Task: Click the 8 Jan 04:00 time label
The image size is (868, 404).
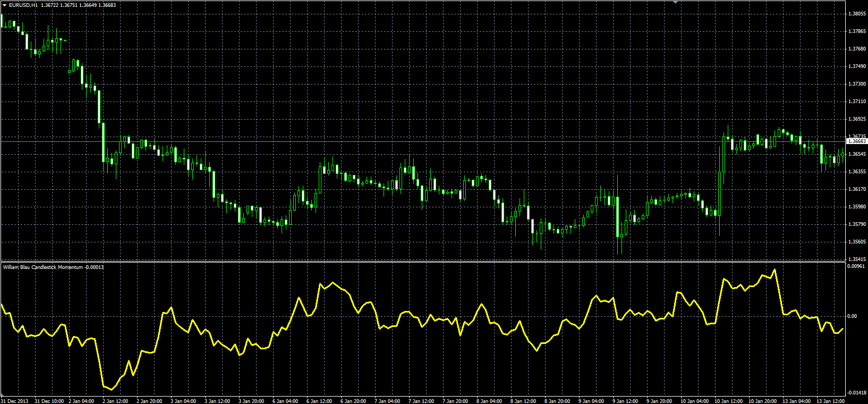Action: (x=489, y=401)
